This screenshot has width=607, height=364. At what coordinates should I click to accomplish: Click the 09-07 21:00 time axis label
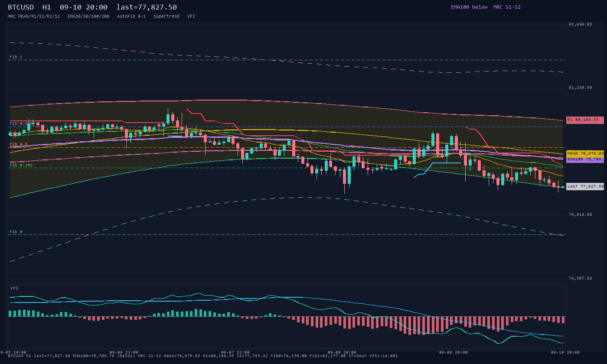pos(235,352)
